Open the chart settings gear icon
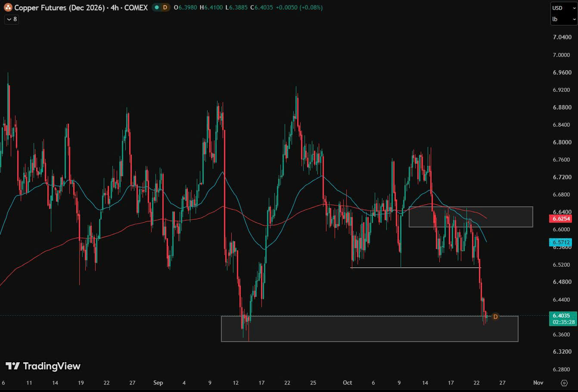Image resolution: width=578 pixels, height=392 pixels. click(564, 383)
